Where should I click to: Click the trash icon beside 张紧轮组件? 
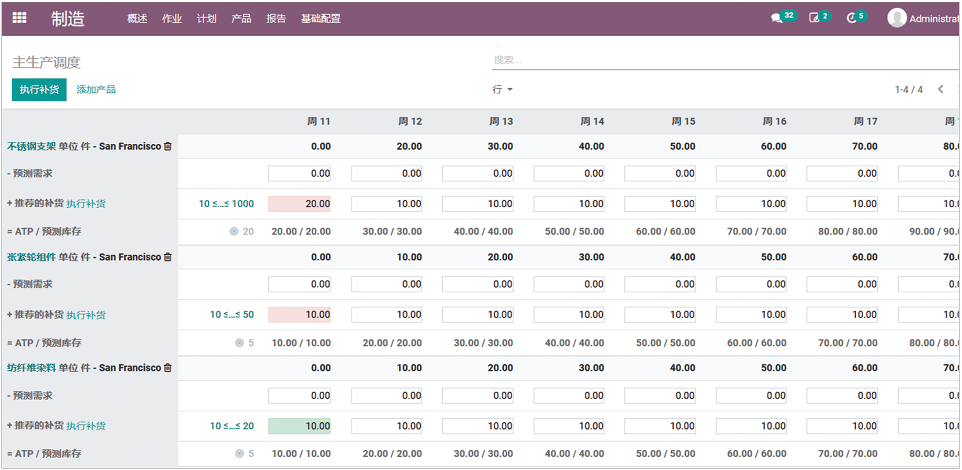(168, 257)
